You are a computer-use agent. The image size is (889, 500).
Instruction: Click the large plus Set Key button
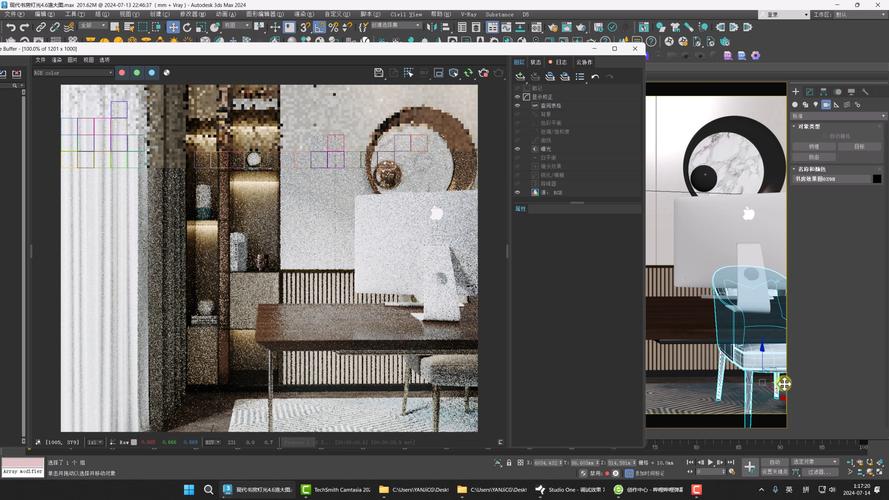[750, 467]
